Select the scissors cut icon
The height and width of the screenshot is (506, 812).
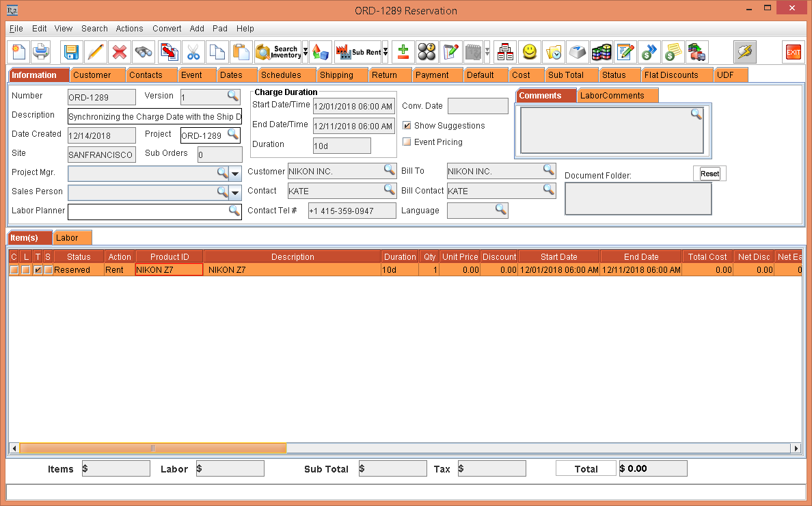tap(193, 52)
